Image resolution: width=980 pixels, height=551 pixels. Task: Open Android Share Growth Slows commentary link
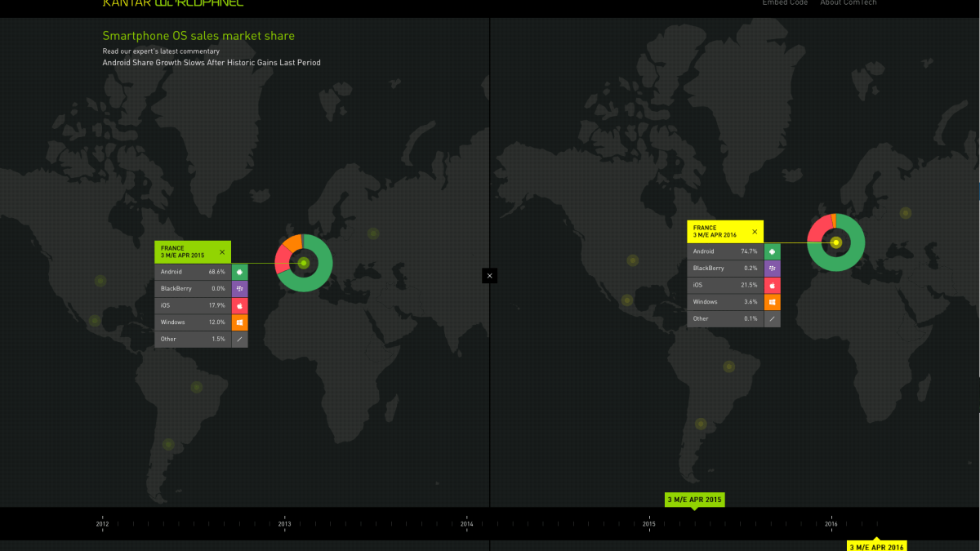coord(212,62)
